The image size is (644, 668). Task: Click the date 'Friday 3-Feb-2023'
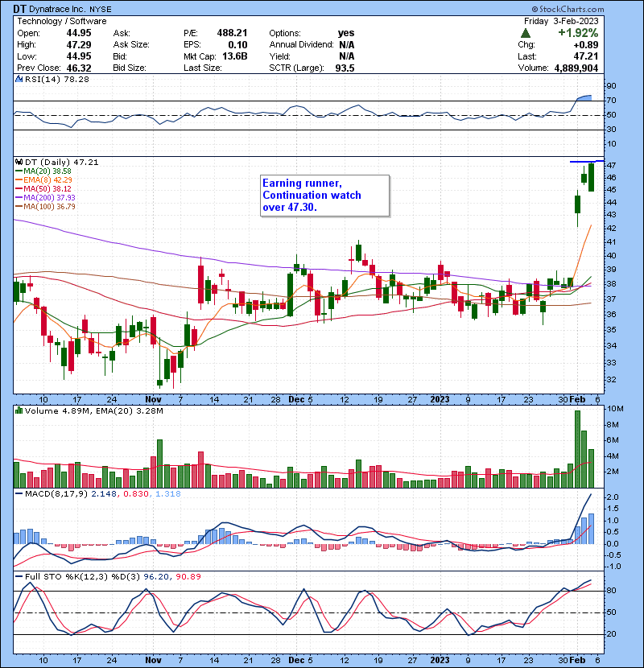(x=561, y=21)
